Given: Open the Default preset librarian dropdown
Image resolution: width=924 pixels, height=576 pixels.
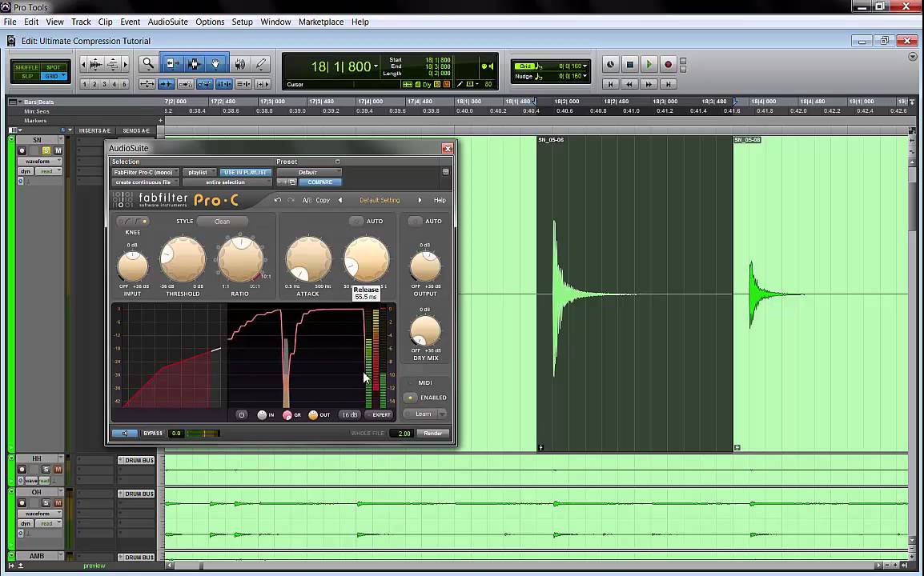Looking at the screenshot, I should [309, 173].
